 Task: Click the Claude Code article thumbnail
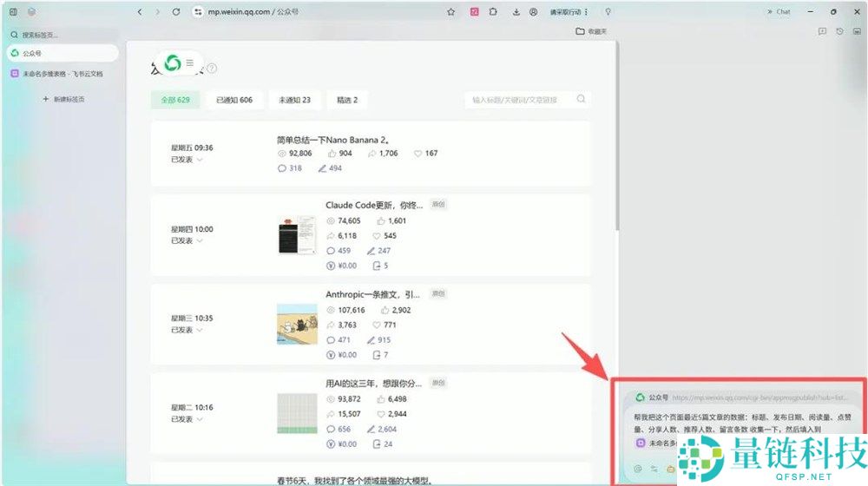297,235
